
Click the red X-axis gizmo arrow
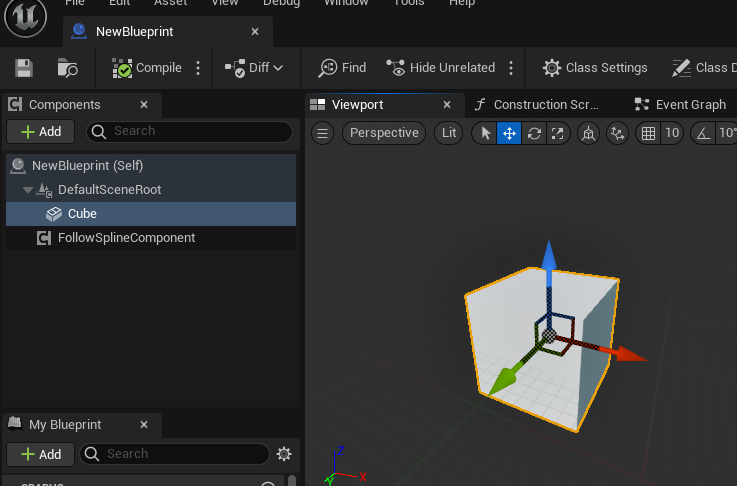click(x=631, y=354)
